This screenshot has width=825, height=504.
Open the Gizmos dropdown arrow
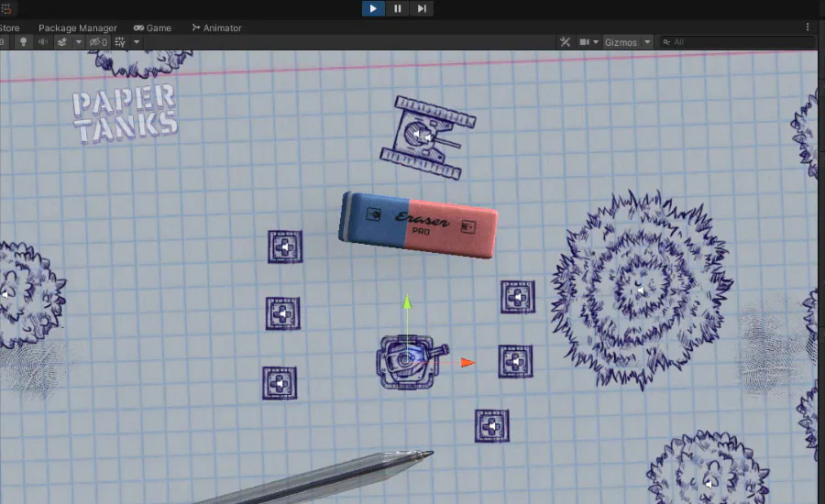[x=647, y=42]
